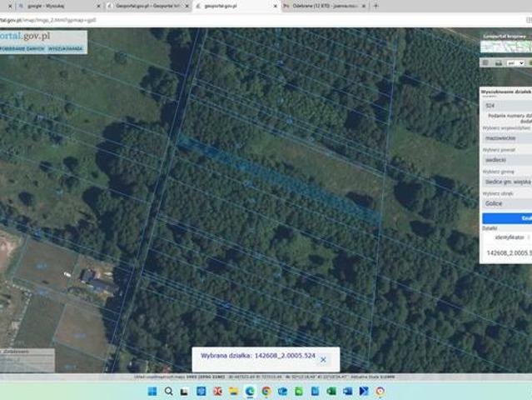Open the green app icon on the taskbar
This screenshot has height=400, width=532.
(x=299, y=391)
